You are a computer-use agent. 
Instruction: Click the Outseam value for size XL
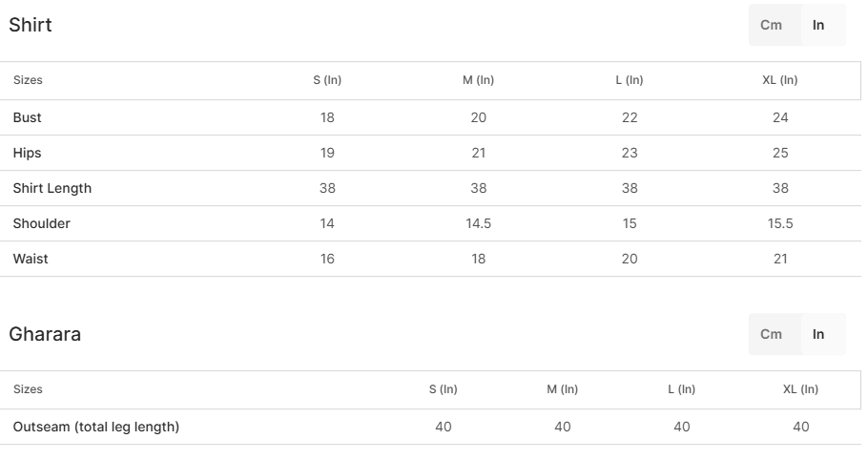pos(801,427)
